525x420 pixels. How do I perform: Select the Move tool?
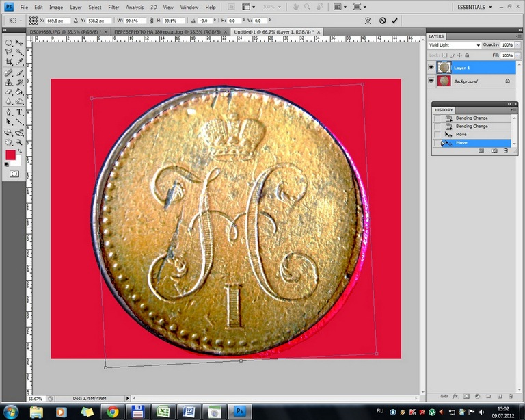coord(19,42)
